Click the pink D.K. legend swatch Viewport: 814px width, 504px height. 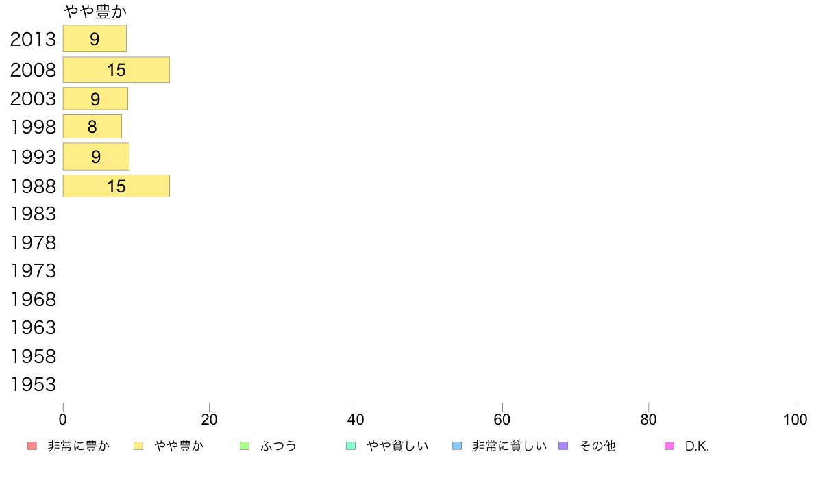pyautogui.click(x=669, y=446)
